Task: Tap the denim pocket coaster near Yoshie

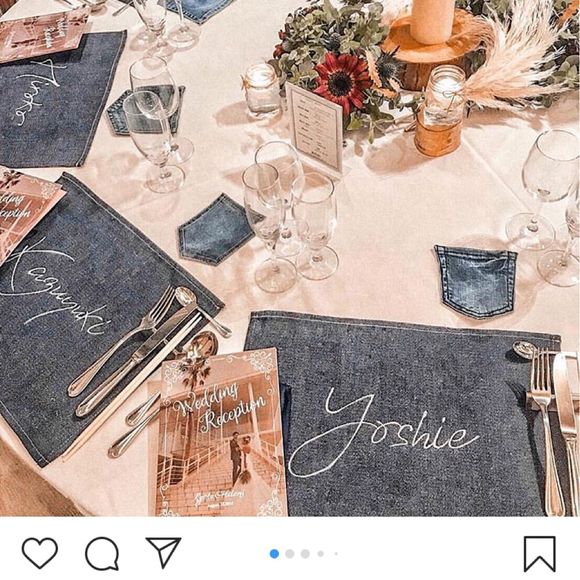Action: [x=476, y=281]
